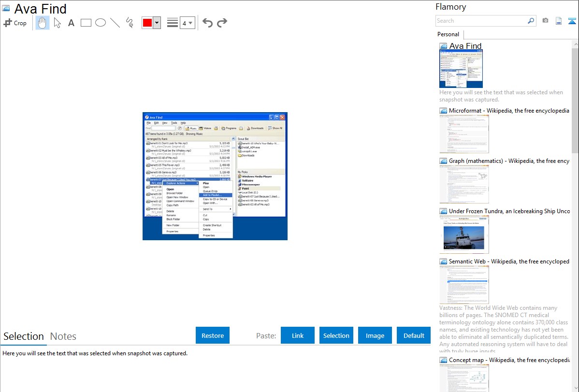
Task: Click the Semantic Web entry icon
Action: click(x=443, y=261)
